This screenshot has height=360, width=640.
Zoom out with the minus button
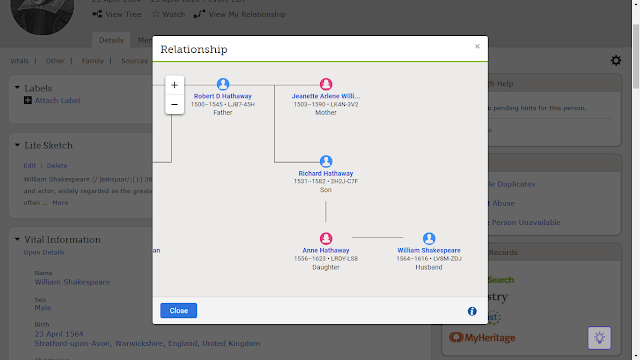coord(174,104)
